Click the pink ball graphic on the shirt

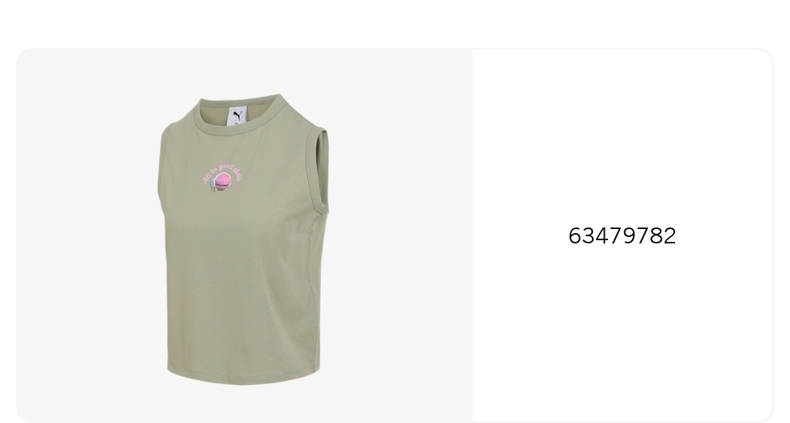(222, 181)
